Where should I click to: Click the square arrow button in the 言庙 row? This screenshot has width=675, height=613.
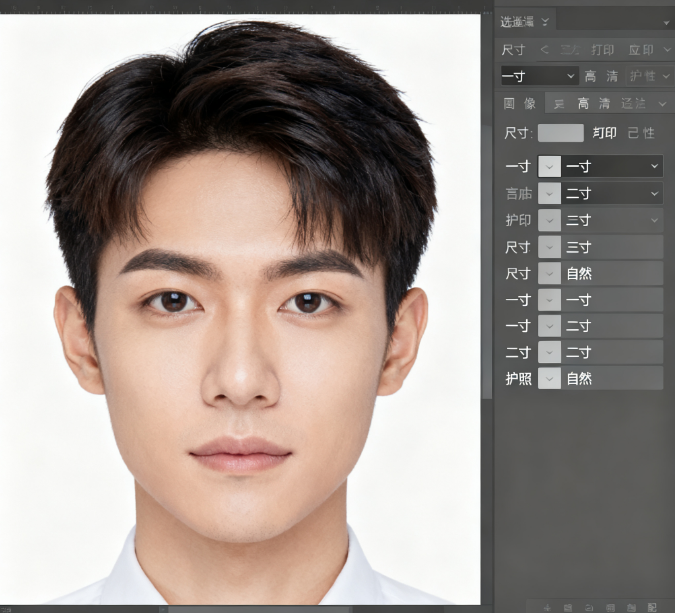549,193
